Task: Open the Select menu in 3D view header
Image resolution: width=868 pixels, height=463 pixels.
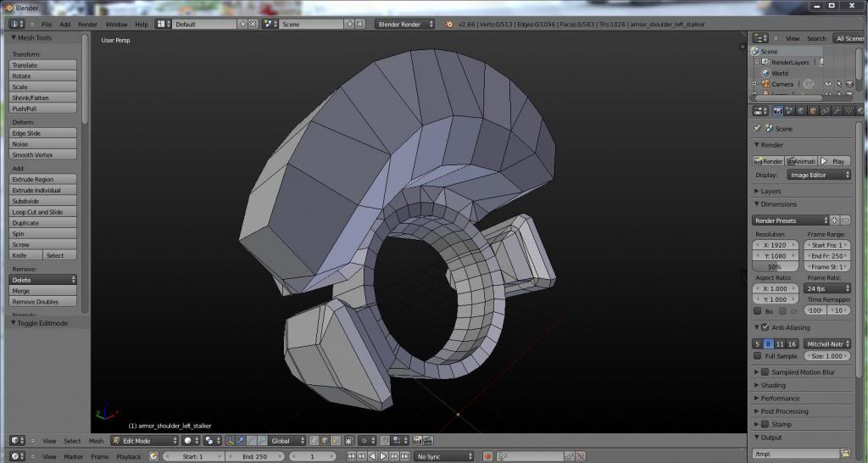Action: [72, 441]
